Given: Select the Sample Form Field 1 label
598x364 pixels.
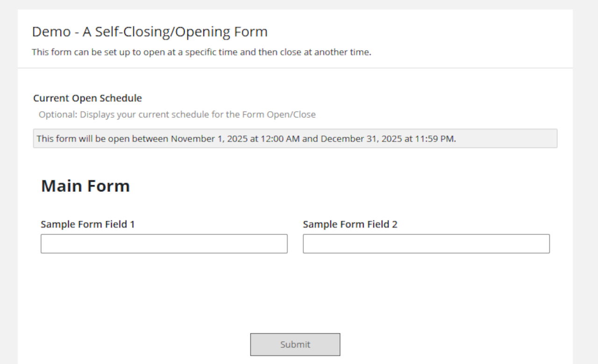Looking at the screenshot, I should [x=88, y=224].
